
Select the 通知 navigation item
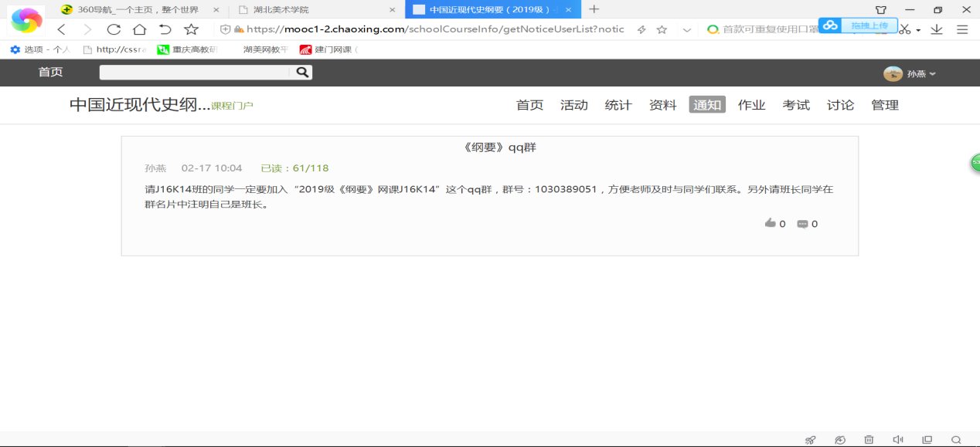(x=707, y=105)
